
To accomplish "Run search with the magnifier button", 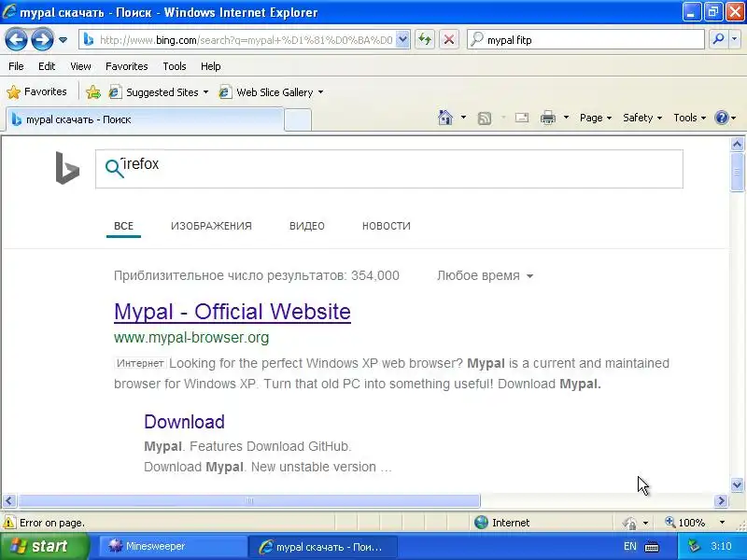I will click(x=718, y=39).
